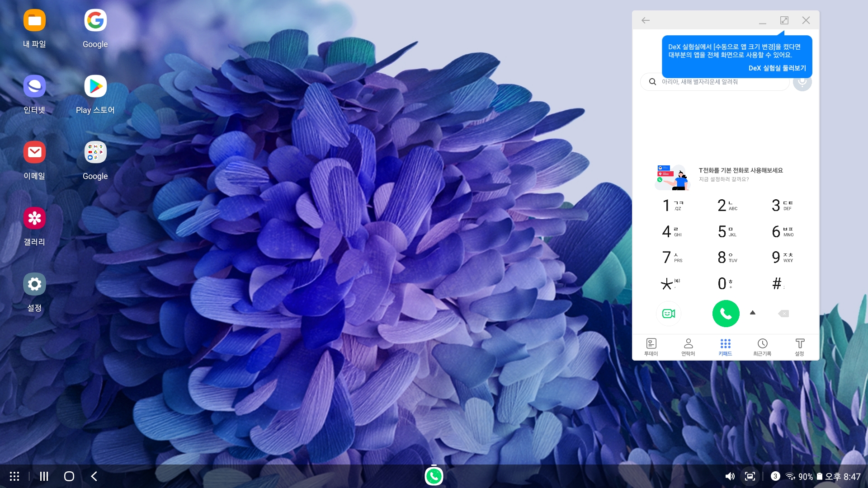This screenshot has height=488, width=868.
Task: Launch the Play Store app
Action: coord(95,86)
